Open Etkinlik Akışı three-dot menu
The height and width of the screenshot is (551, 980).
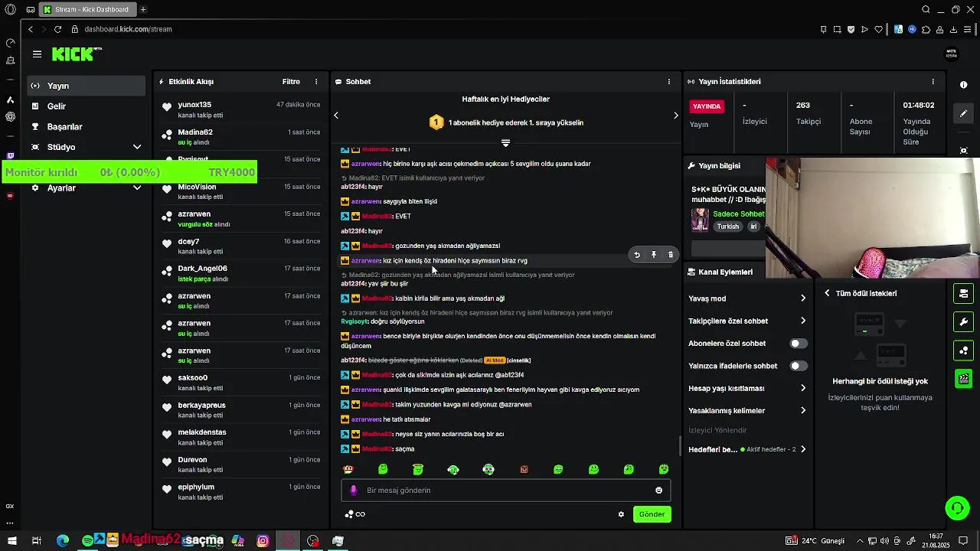(316, 81)
